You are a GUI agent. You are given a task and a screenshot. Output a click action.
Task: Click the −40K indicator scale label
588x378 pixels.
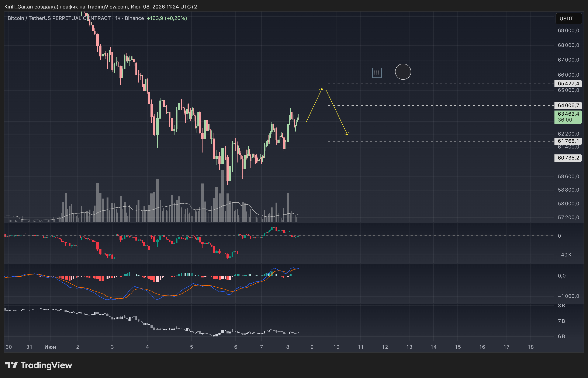(564, 255)
